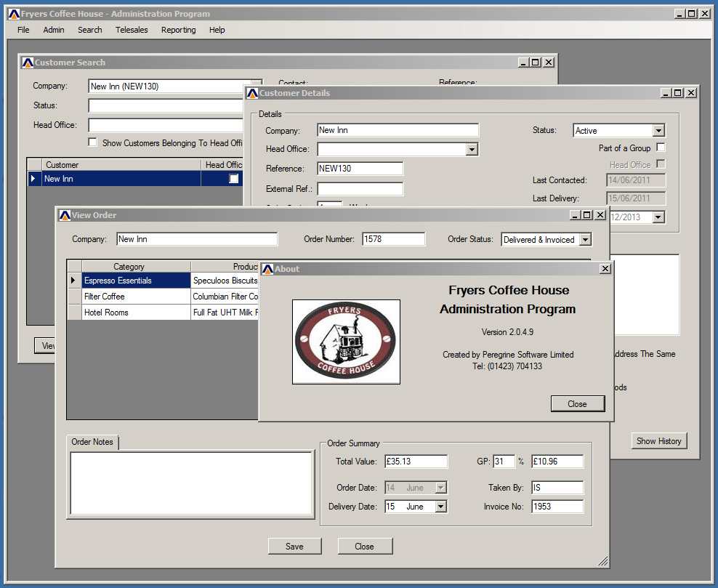Select the Hotel Rooms category row
The height and width of the screenshot is (588, 718).
[136, 313]
